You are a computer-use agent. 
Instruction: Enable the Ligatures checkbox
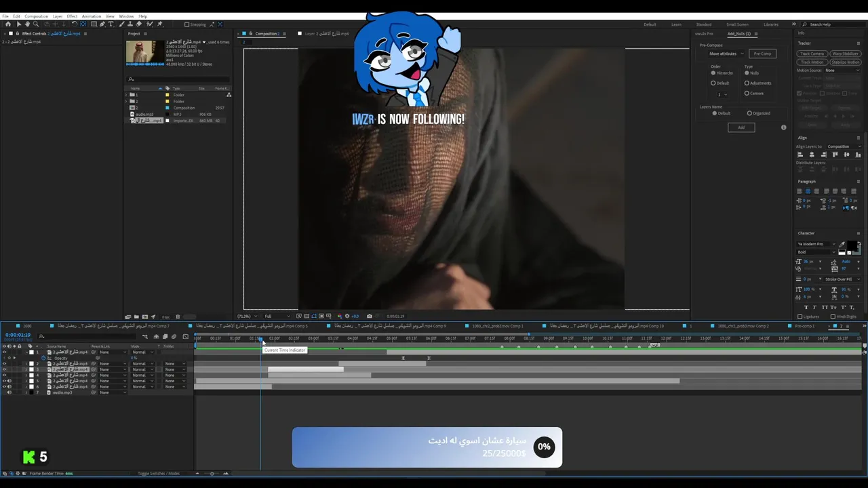[800, 317]
